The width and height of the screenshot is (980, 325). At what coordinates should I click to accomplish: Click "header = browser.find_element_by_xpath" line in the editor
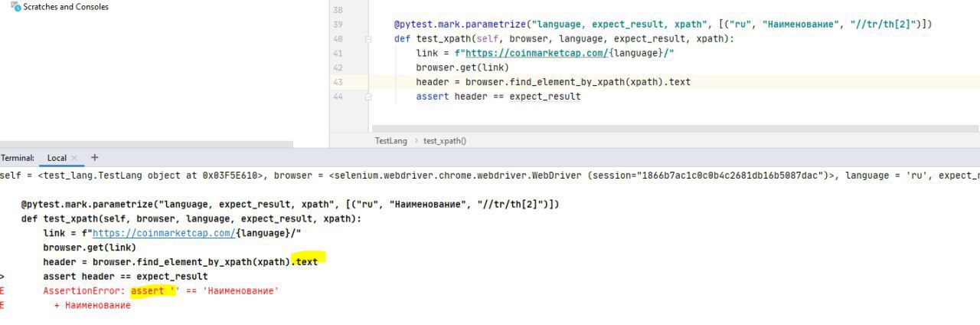click(554, 82)
